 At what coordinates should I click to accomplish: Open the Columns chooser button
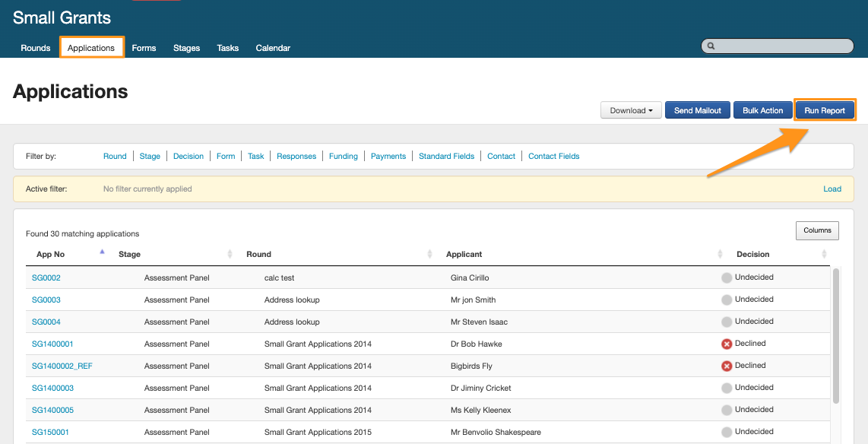[x=817, y=230]
